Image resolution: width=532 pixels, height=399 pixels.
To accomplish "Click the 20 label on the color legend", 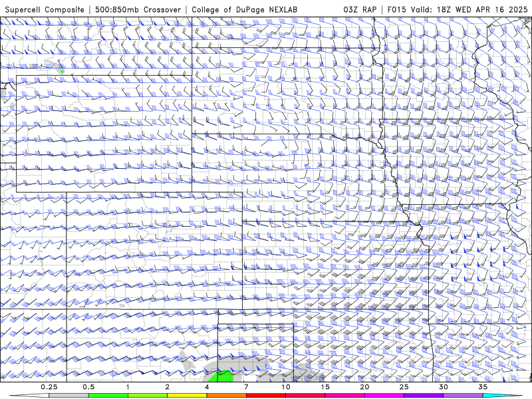I will point(364,387).
